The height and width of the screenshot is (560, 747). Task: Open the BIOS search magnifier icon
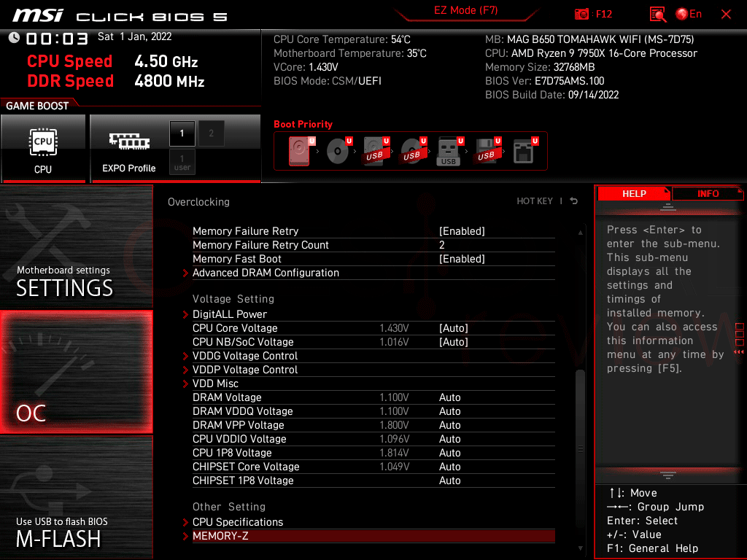pos(657,15)
